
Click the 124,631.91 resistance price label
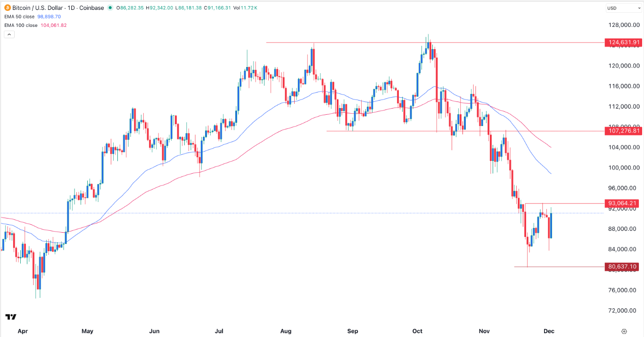tap(623, 42)
